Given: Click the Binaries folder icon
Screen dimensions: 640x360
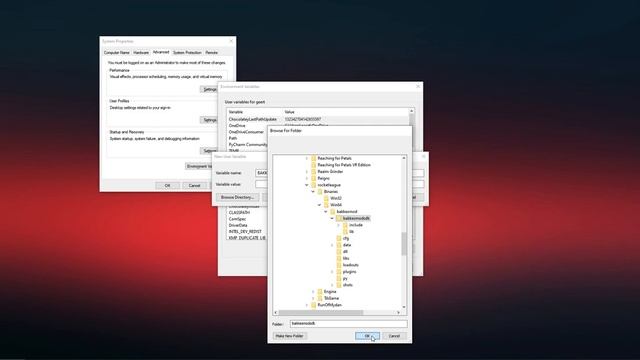Looking at the screenshot, I should (320, 191).
